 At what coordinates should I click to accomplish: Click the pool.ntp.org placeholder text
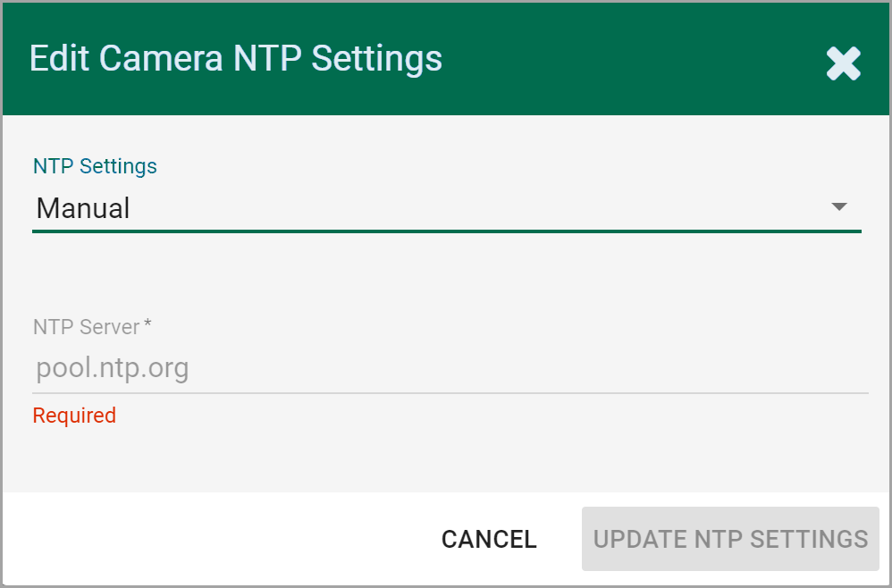(113, 368)
